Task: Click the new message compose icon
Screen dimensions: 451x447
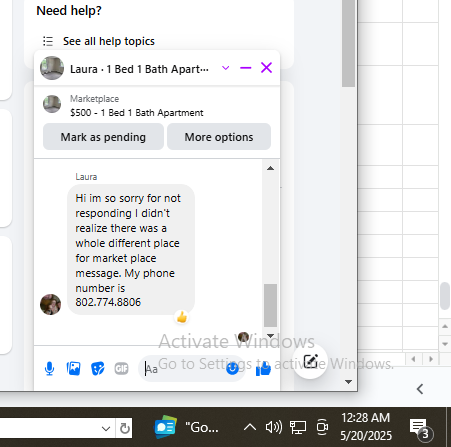Action: tap(310, 361)
